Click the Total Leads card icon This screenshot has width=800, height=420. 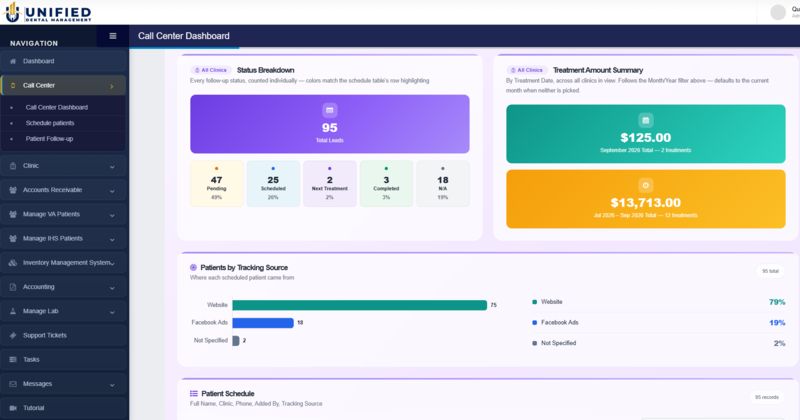(x=330, y=110)
